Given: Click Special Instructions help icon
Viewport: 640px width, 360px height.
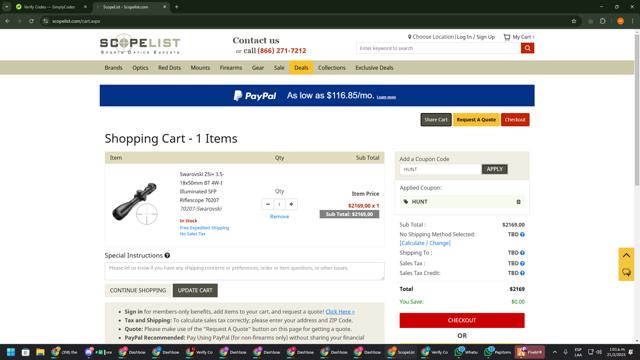Looking at the screenshot, I should click(167, 256).
